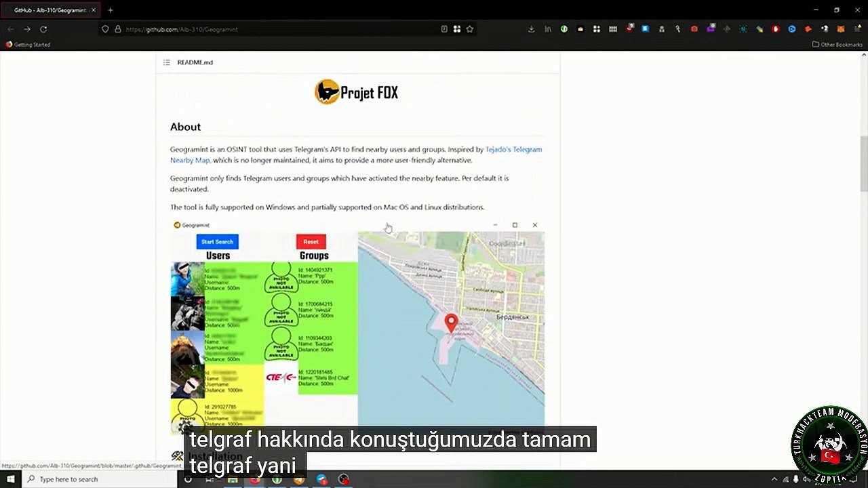Open the Firefox library icon
The image size is (868, 488).
tap(548, 29)
